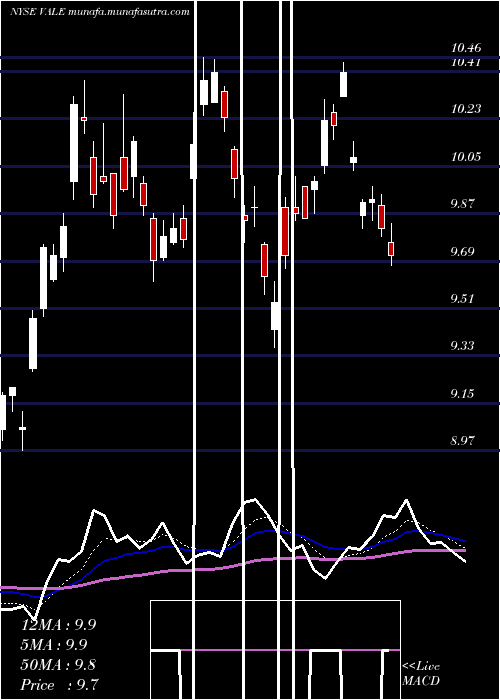Click the <<Live MACD label
Screen dimensions: 500x700
[x=421, y=673]
